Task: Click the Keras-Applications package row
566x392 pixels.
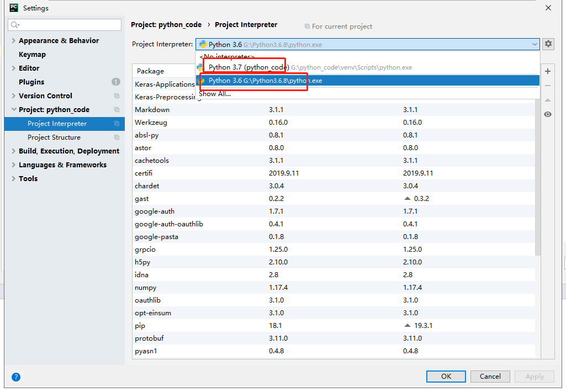Action: pos(164,84)
